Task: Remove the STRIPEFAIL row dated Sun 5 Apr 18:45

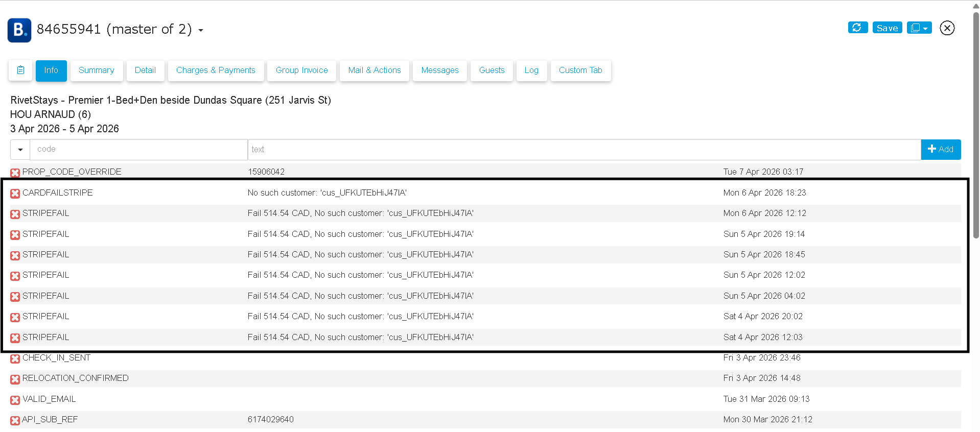Action: pos(15,255)
